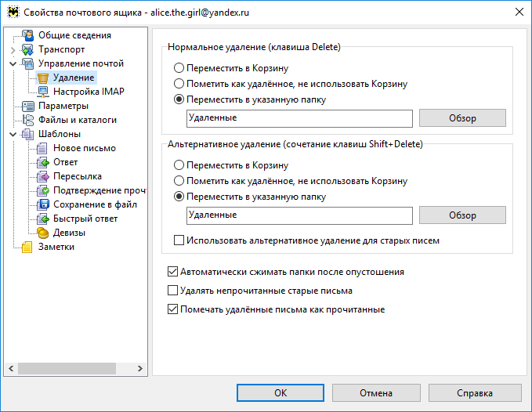Click the Заметки notes icon

(28, 247)
